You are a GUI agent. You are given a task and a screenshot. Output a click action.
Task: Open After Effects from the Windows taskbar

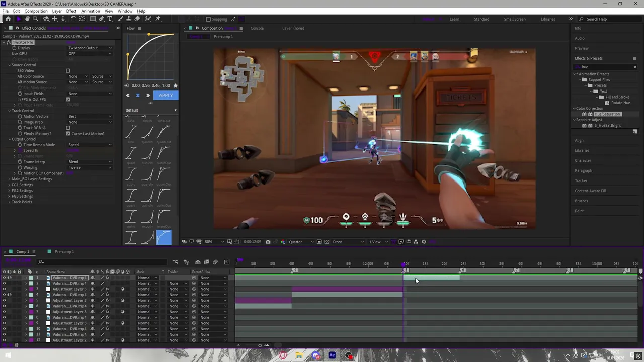332,355
